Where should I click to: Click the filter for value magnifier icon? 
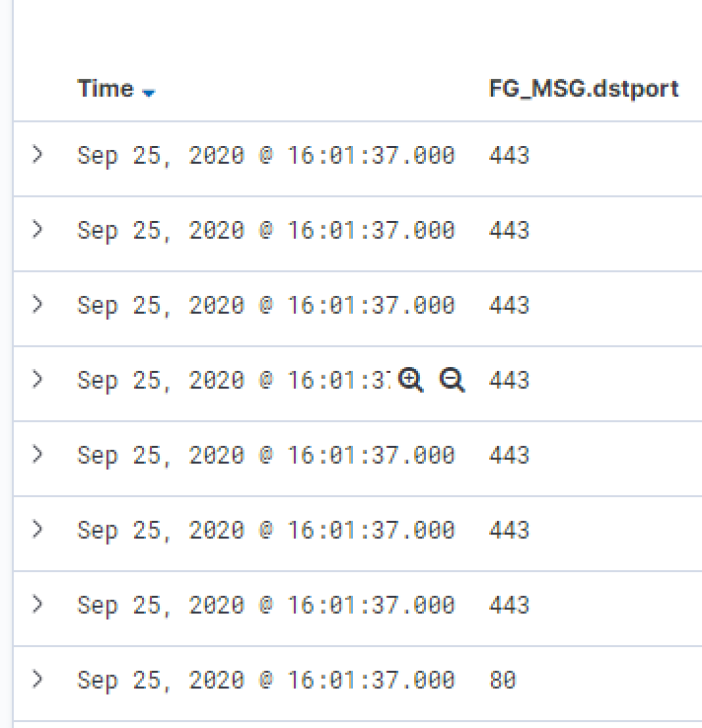point(411,380)
